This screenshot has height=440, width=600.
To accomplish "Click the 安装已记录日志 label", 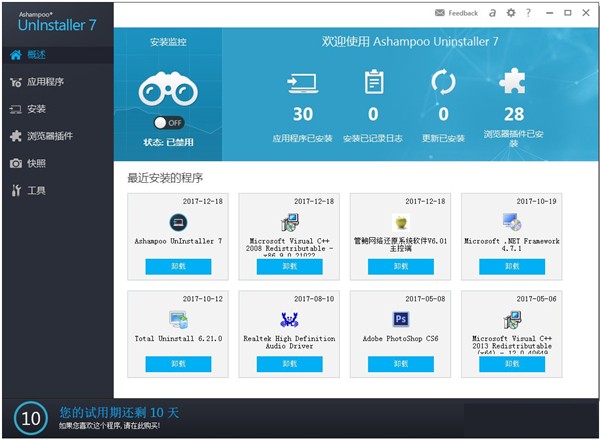I will coord(373,139).
